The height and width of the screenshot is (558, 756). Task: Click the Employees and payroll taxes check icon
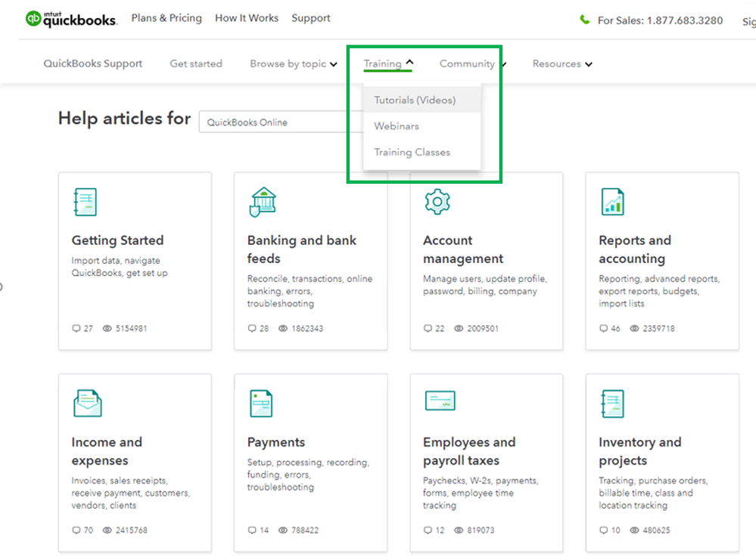click(440, 401)
